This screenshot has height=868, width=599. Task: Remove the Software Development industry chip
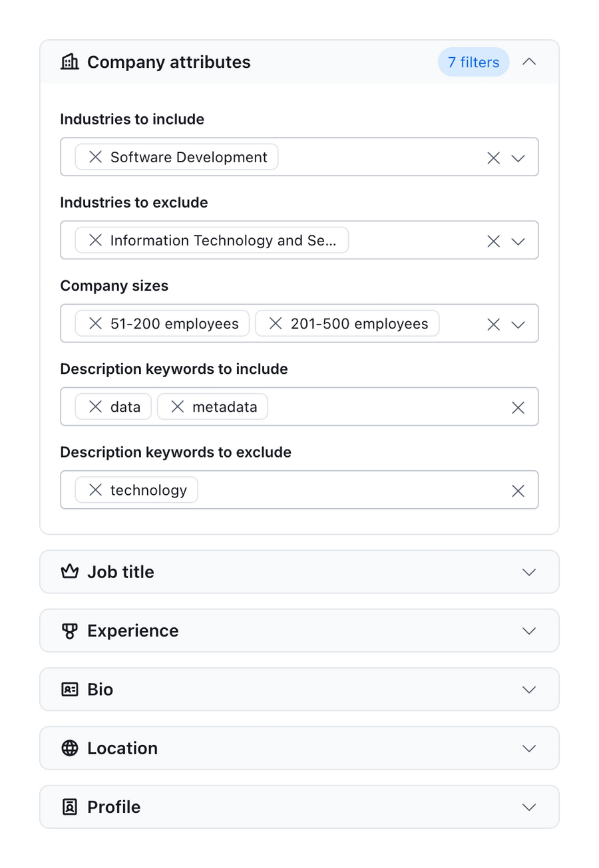point(94,157)
